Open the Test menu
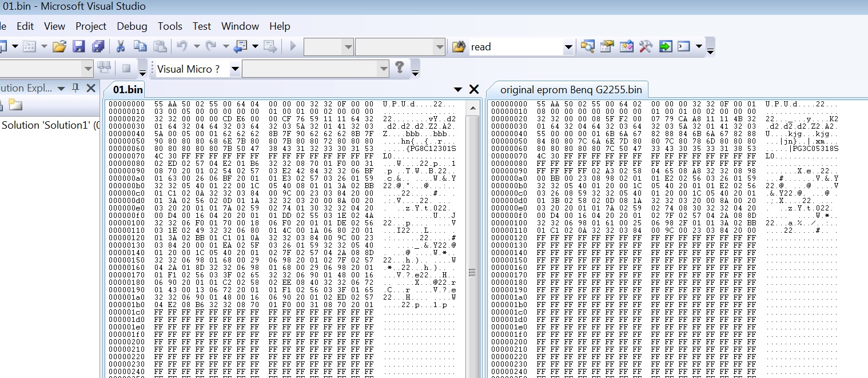The height and width of the screenshot is (378, 868). [202, 26]
